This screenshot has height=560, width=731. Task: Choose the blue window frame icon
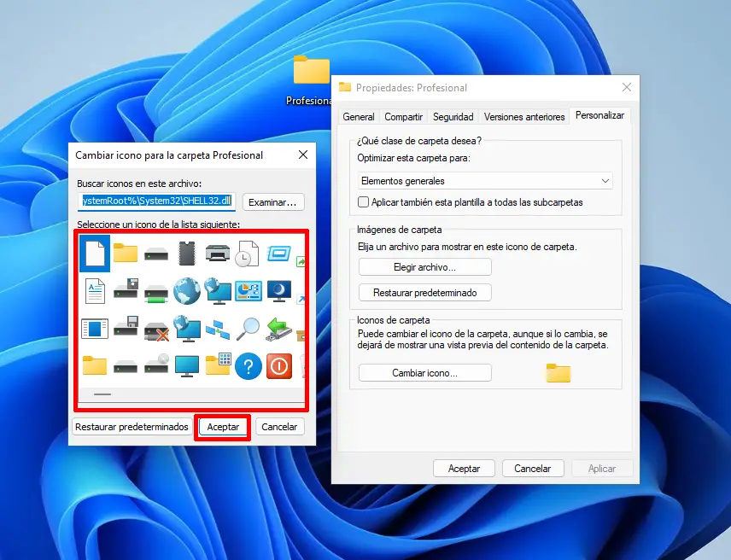278,254
